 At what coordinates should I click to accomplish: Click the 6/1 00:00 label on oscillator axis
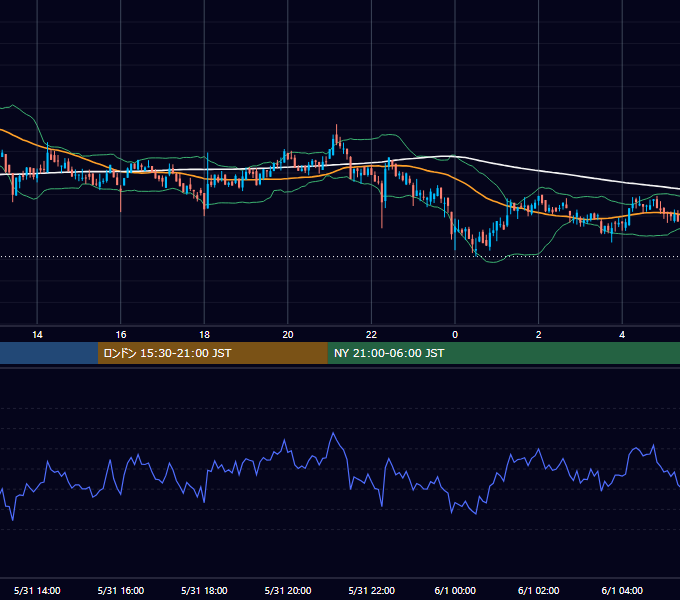455,590
